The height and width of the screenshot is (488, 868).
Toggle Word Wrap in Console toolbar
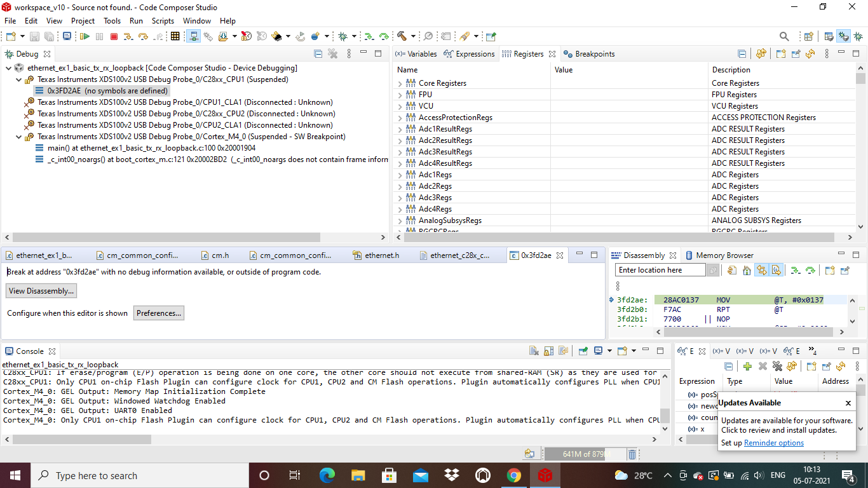click(564, 351)
